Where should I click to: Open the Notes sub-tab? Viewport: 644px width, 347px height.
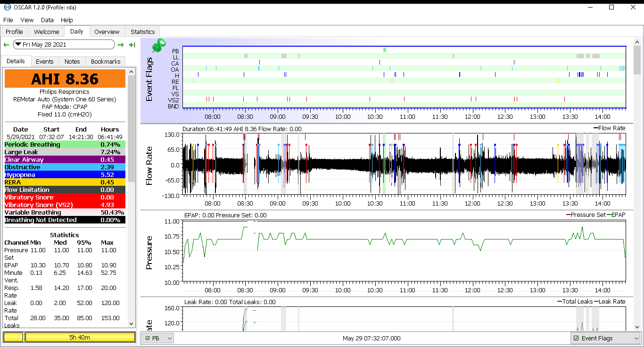tap(72, 61)
